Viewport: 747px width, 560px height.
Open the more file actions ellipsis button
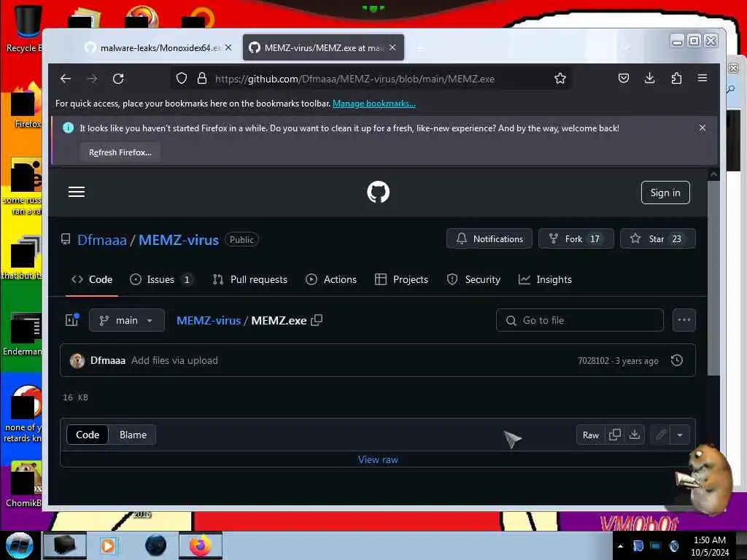tap(684, 320)
